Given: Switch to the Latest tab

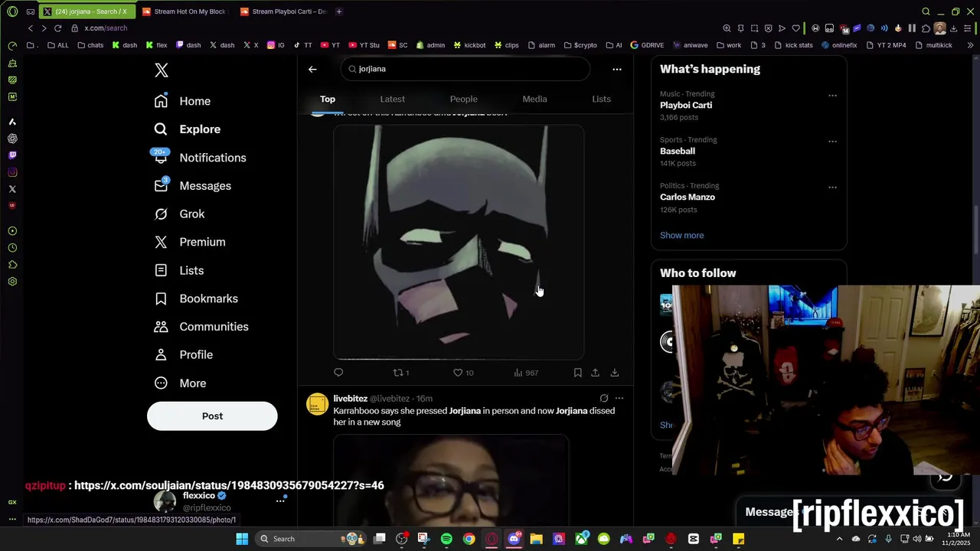Looking at the screenshot, I should click(392, 99).
